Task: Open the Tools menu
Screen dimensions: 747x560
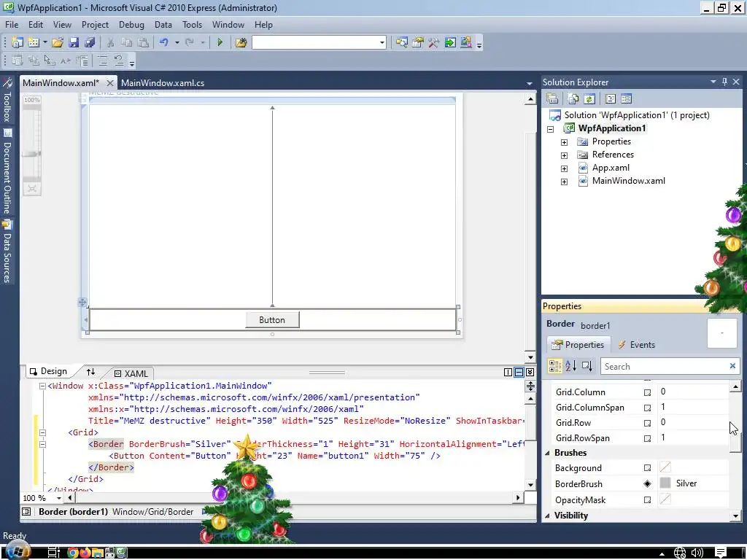Action: (x=192, y=25)
